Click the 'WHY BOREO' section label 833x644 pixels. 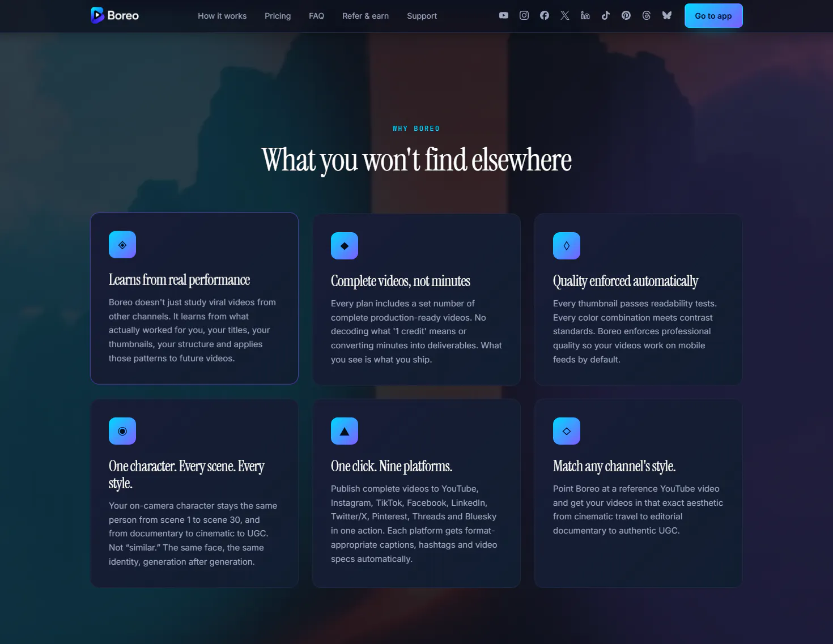[x=416, y=129]
